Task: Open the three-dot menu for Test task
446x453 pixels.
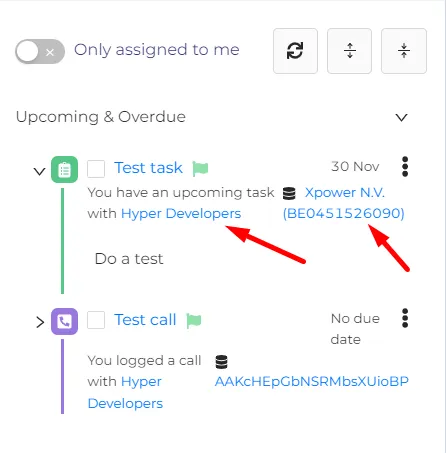Action: coord(405,166)
